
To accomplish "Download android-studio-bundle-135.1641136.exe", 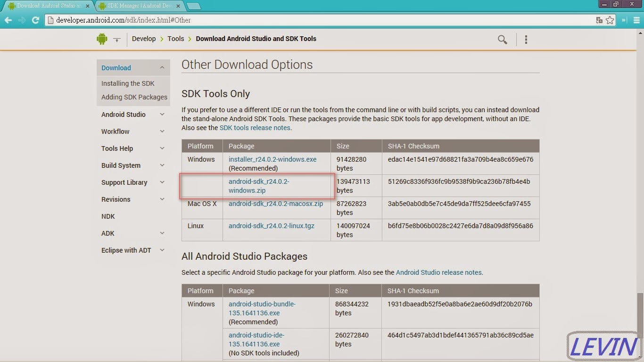I will pyautogui.click(x=262, y=308).
